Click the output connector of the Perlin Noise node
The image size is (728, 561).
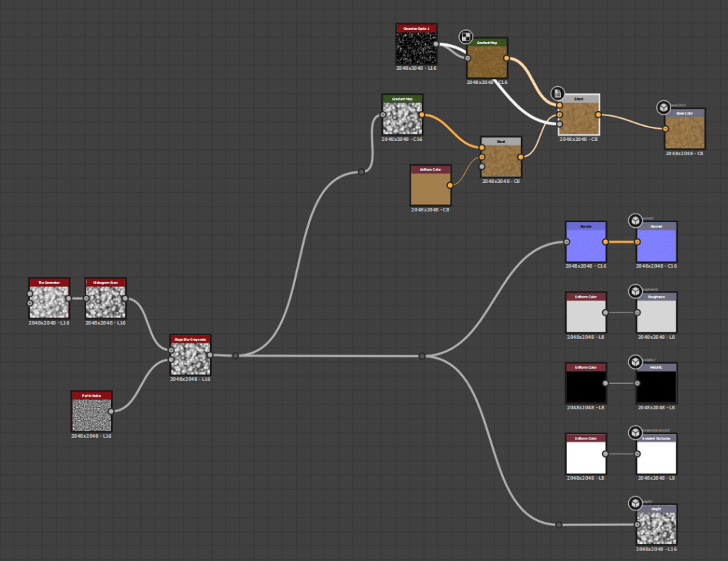coord(111,411)
